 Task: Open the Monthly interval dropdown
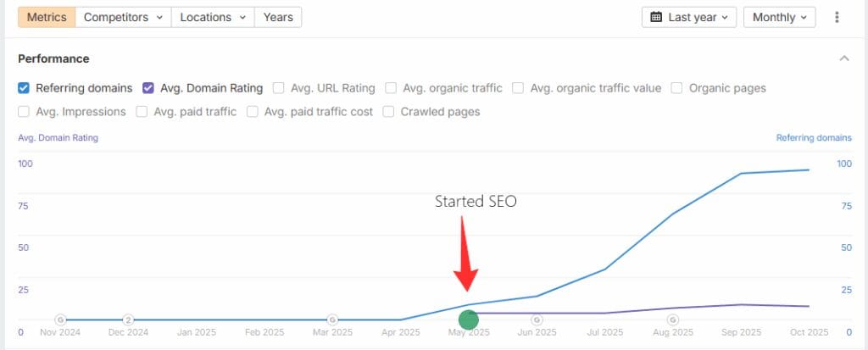779,17
